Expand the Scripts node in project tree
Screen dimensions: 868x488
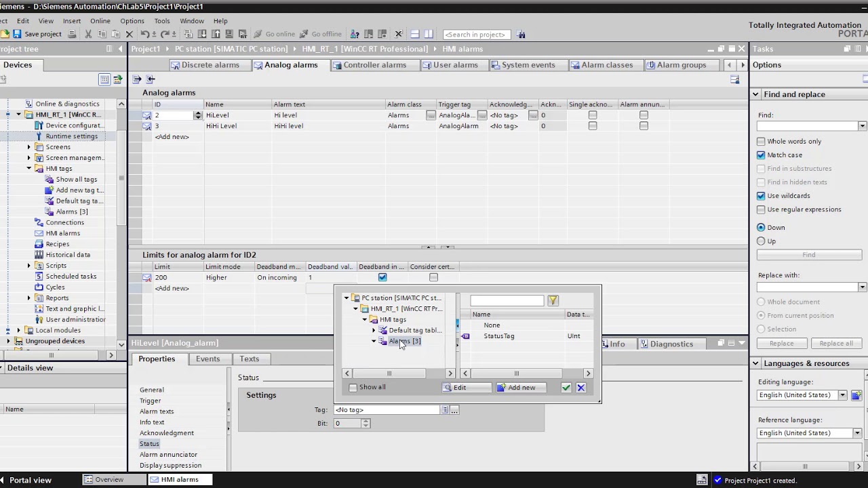tap(29, 266)
